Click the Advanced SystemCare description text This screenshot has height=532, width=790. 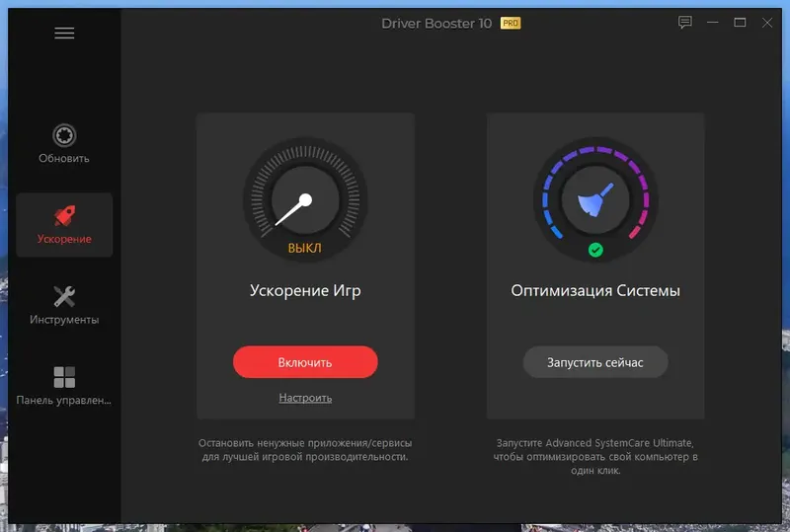tap(595, 456)
